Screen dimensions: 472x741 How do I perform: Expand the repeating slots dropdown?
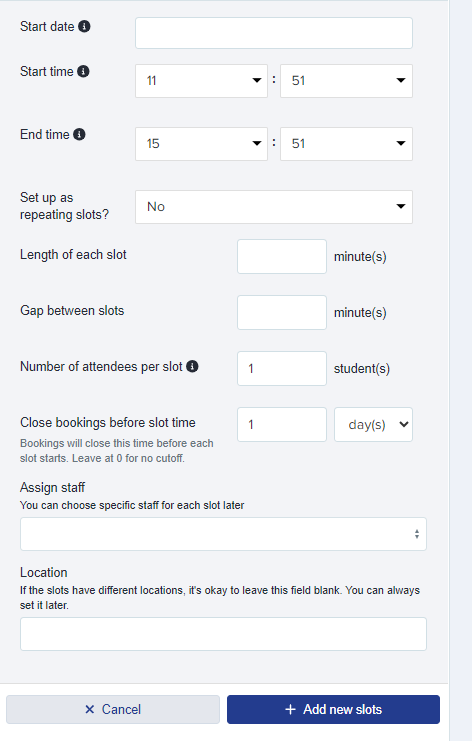click(x=274, y=207)
